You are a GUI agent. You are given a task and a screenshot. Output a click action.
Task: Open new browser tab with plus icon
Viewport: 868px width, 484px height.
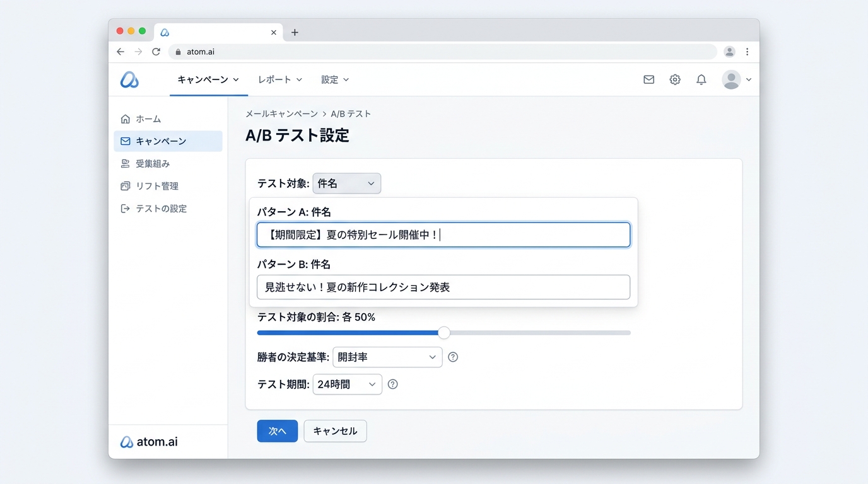[x=295, y=32]
